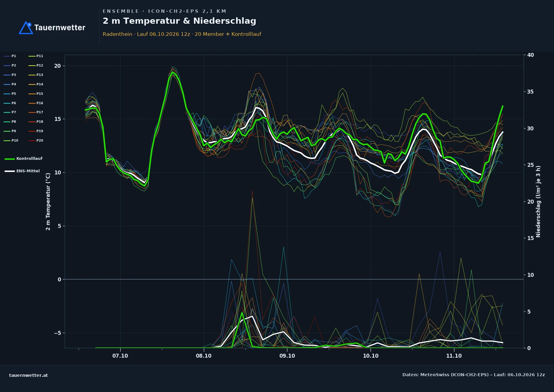This screenshot has width=554, height=392.
Task: Click the 'Niederschlag (l/m² je 3 h)' axis title
Action: click(x=538, y=201)
